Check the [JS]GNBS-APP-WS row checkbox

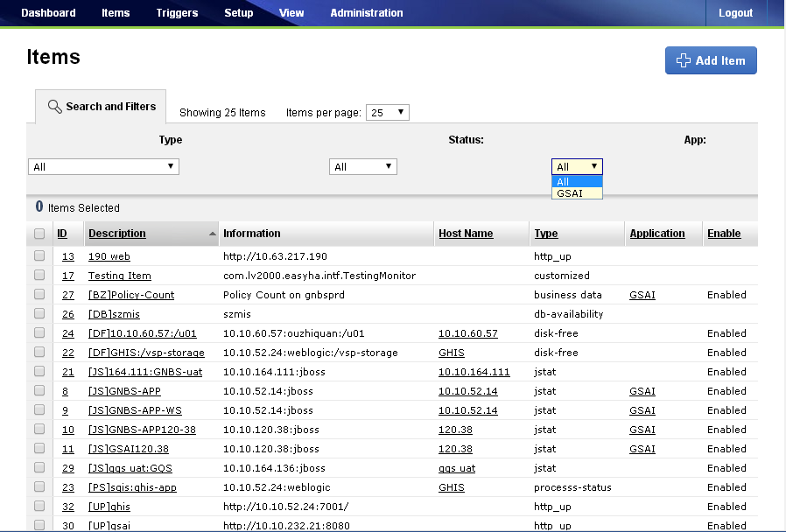[39, 409]
